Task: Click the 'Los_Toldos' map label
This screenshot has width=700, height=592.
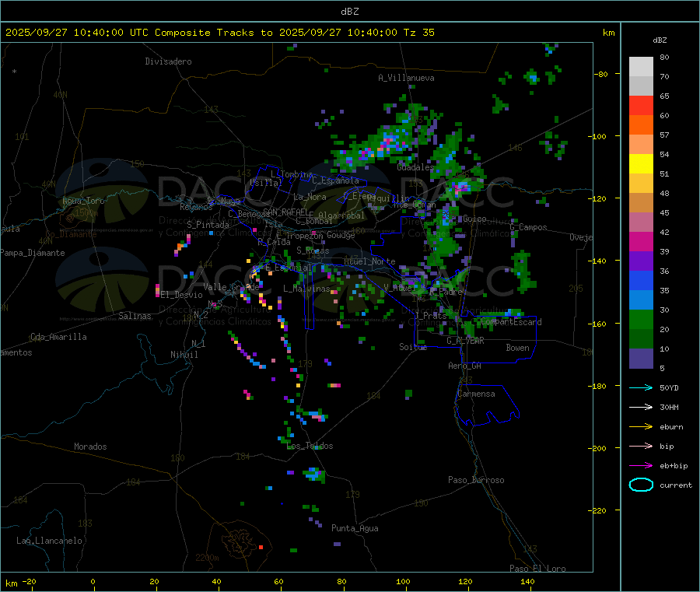Action: 310,446
